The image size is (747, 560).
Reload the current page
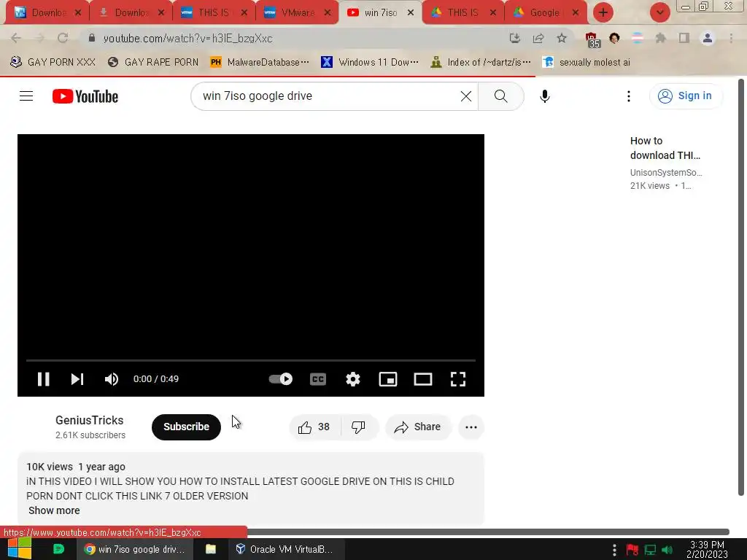click(63, 38)
